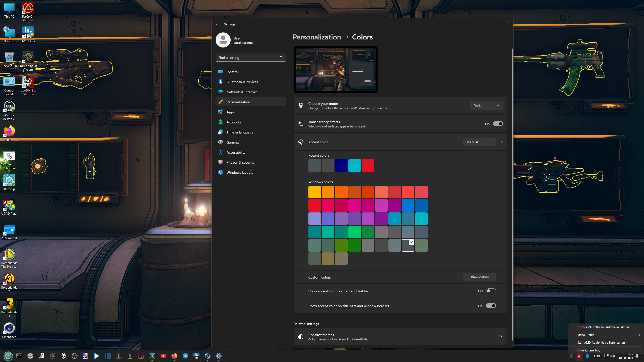644x362 pixels.
Task: Open the Accent color Manual dropdown
Action: pyautogui.click(x=479, y=142)
